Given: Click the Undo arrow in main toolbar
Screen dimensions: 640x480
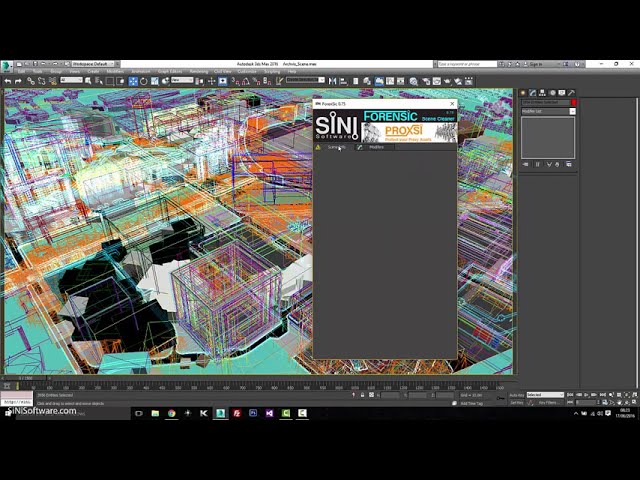Looking at the screenshot, I should pos(8,81).
